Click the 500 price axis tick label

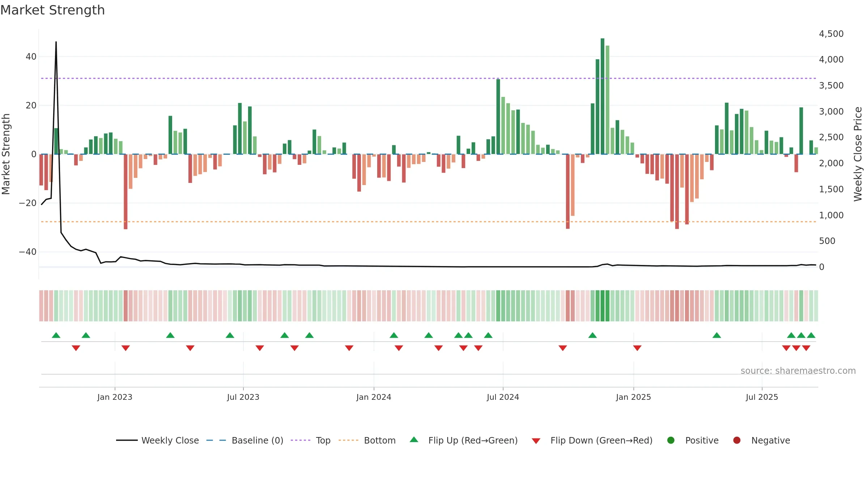(x=827, y=241)
